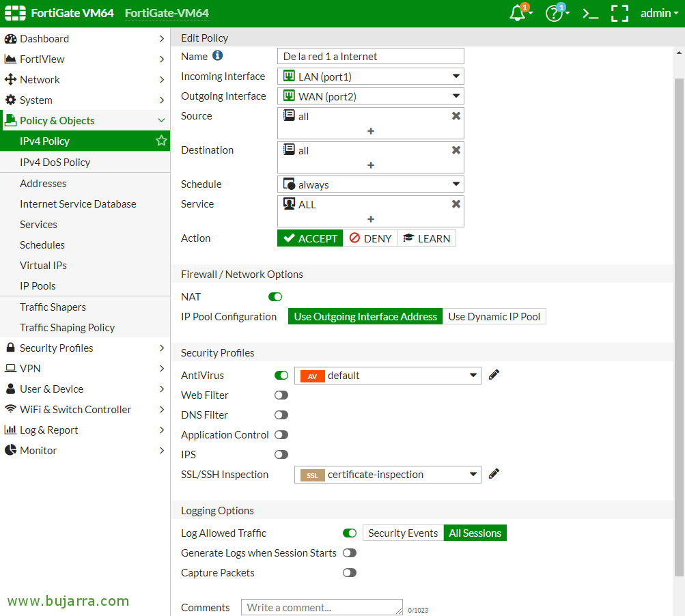Image resolution: width=685 pixels, height=616 pixels.
Task: Open the Incoming Interface dropdown
Action: coord(370,76)
